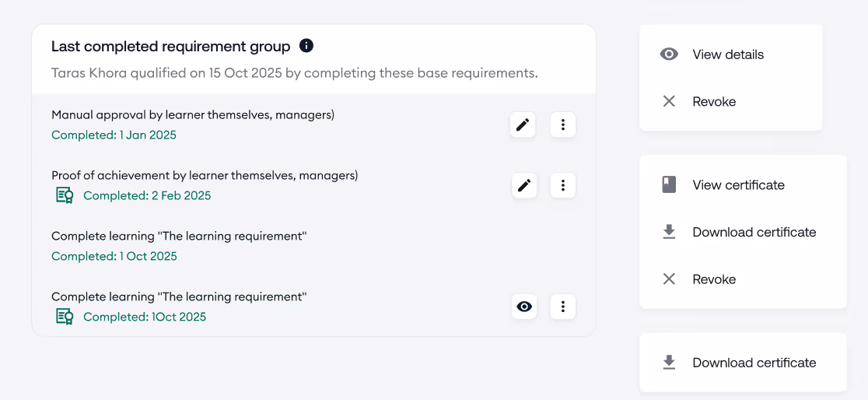Open more options for Proof of achievement row

pyautogui.click(x=563, y=185)
